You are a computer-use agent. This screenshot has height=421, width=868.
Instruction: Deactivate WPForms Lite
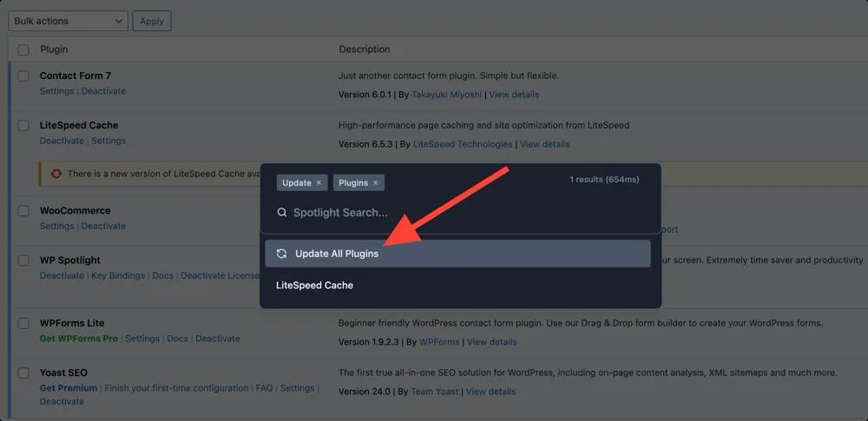(218, 339)
